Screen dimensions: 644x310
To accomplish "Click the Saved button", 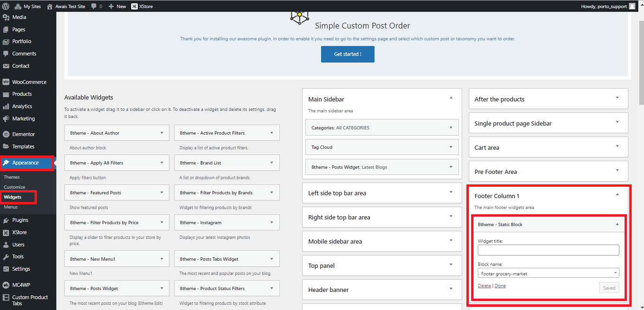I will (x=609, y=288).
